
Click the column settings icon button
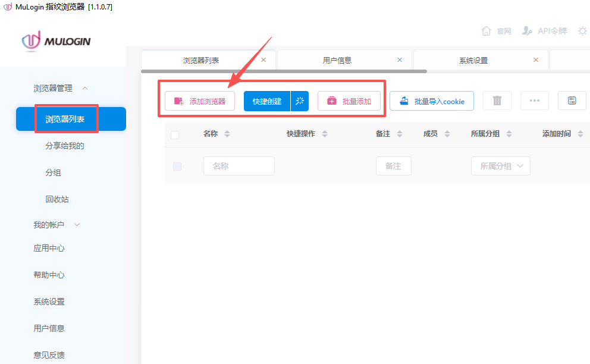[x=572, y=101]
